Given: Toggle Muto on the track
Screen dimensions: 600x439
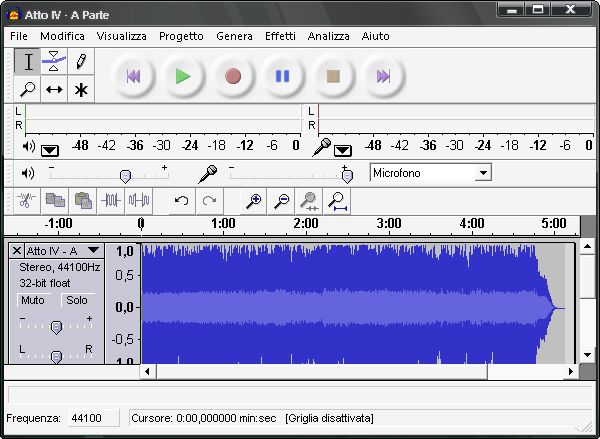Looking at the screenshot, I should pyautogui.click(x=33, y=300).
